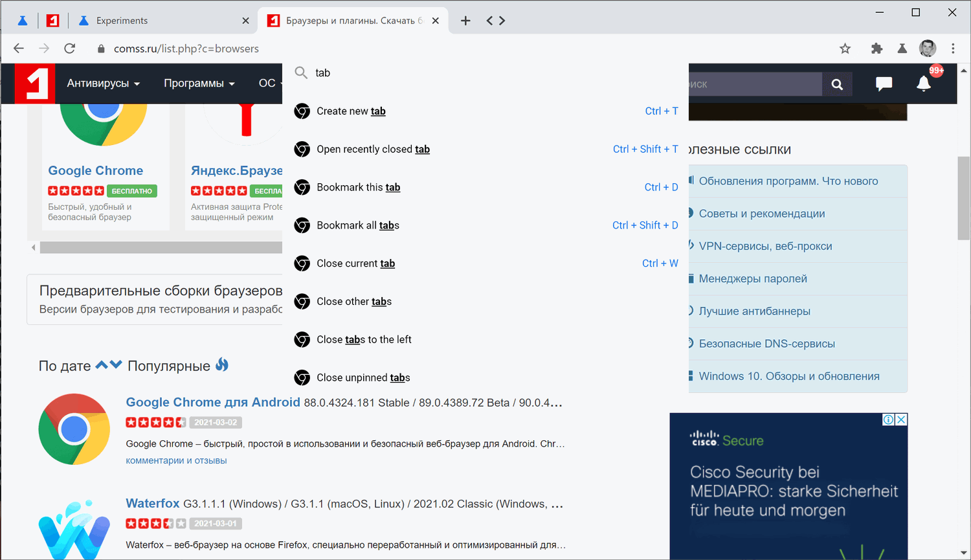Open the Google Chrome card title link

96,171
